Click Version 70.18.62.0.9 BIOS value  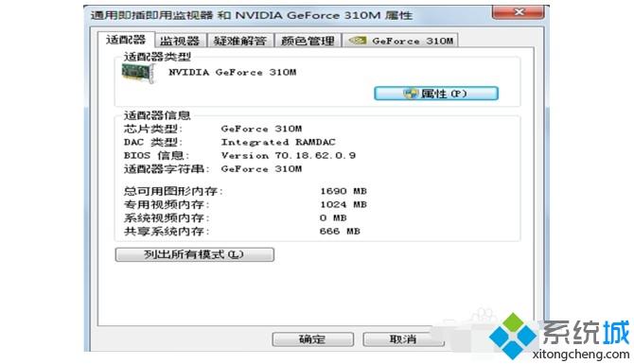coord(289,156)
